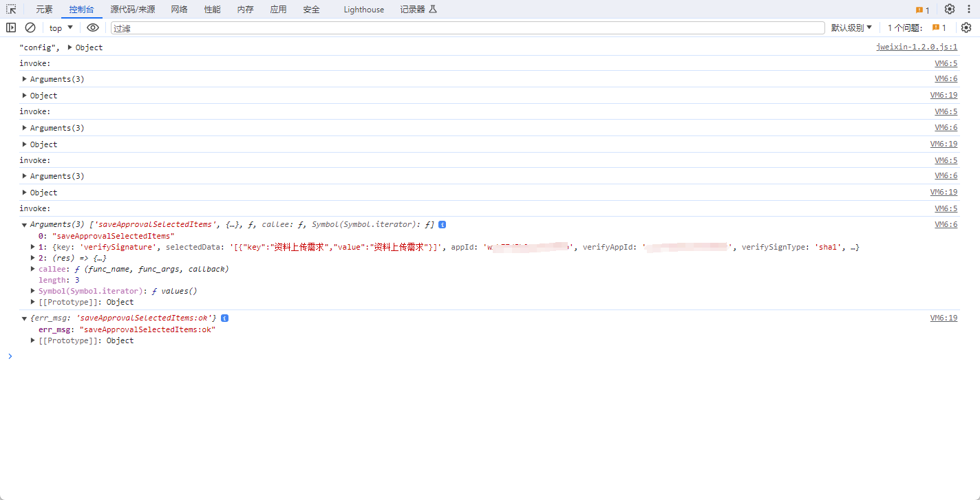980x500 pixels.
Task: Open the 默认级别 log level dropdown
Action: [x=851, y=28]
